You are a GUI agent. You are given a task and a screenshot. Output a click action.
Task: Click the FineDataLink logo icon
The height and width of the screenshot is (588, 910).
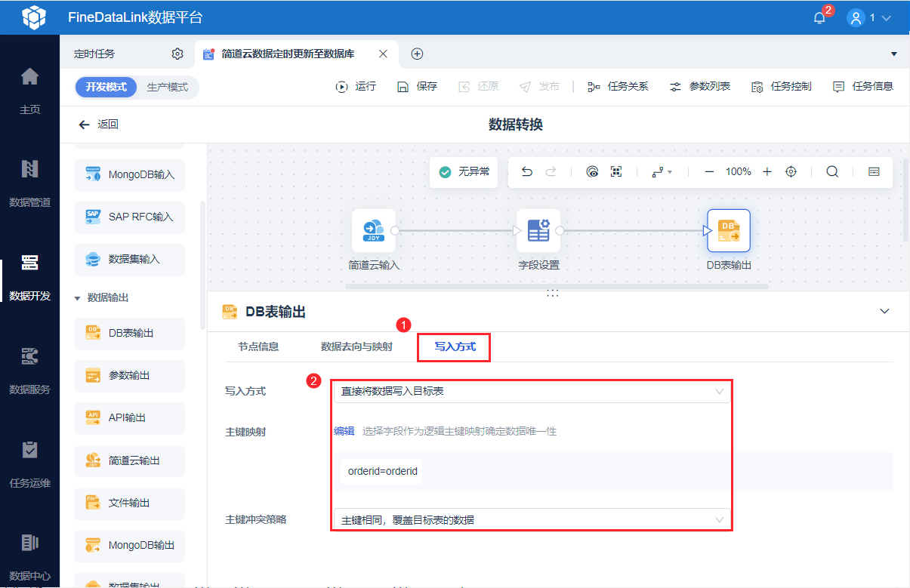tap(33, 17)
